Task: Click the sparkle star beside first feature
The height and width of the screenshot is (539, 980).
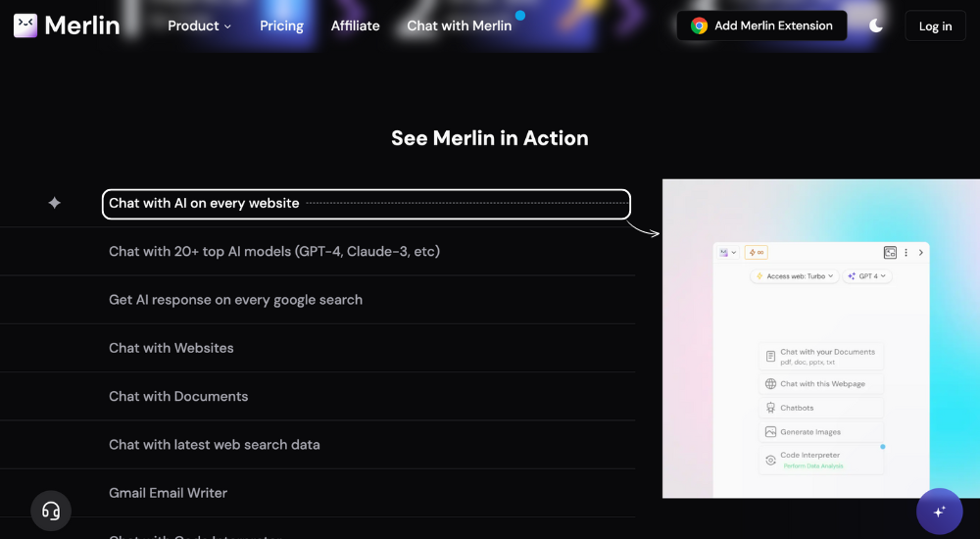Action: (x=54, y=203)
